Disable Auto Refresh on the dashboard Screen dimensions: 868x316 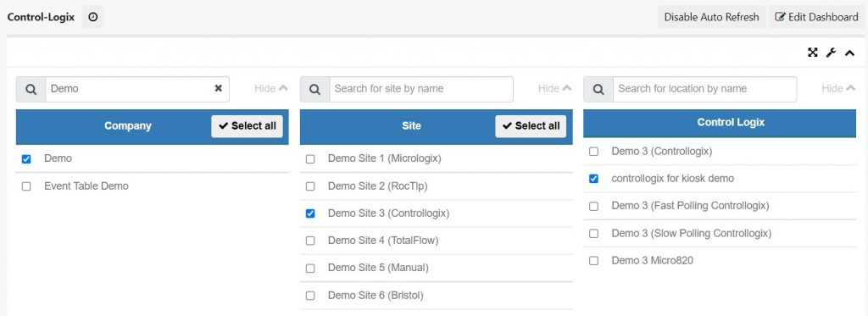pos(711,17)
